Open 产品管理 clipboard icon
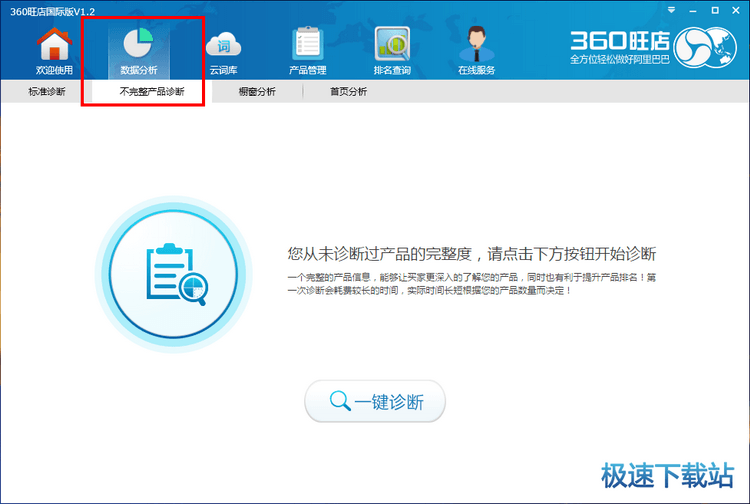This screenshot has width=750, height=504. click(308, 51)
